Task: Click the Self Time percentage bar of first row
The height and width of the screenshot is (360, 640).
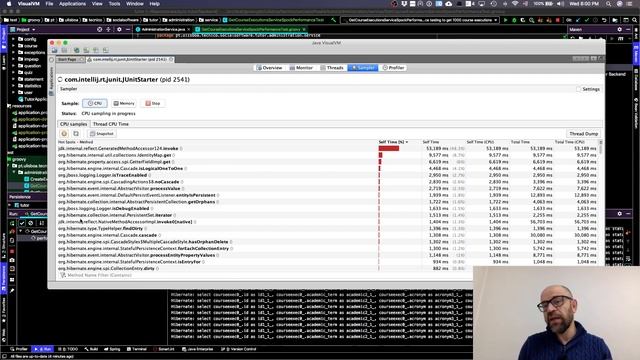Action: [389, 149]
